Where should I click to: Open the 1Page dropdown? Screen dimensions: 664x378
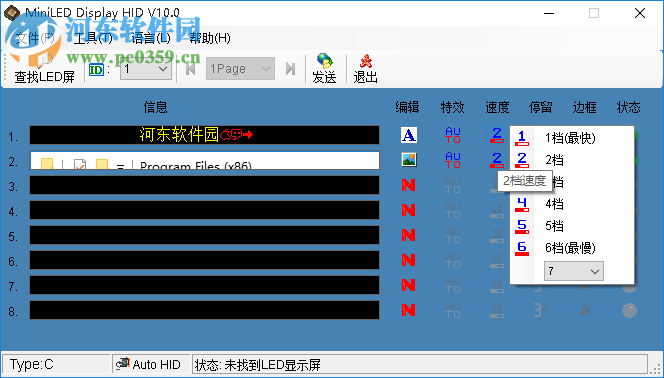coord(241,69)
